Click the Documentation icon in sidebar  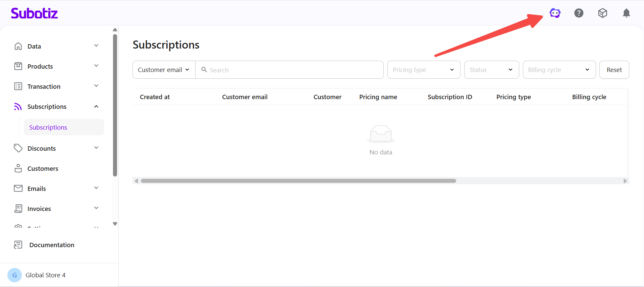tap(18, 245)
